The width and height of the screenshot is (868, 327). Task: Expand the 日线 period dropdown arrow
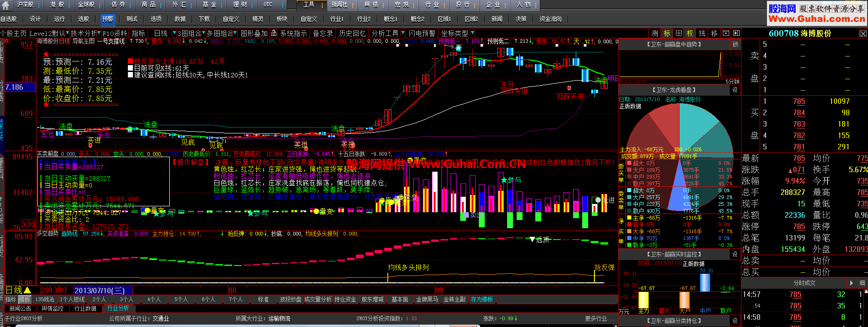tap(174, 33)
